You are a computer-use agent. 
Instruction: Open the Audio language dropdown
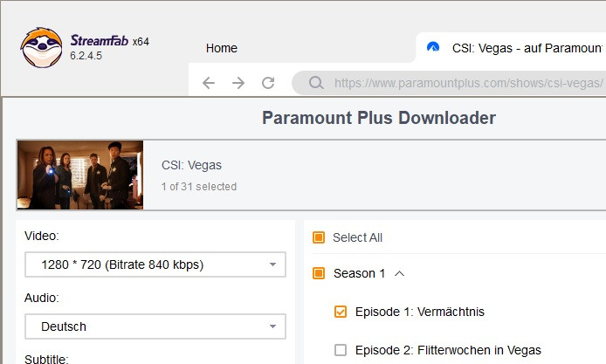tap(155, 326)
